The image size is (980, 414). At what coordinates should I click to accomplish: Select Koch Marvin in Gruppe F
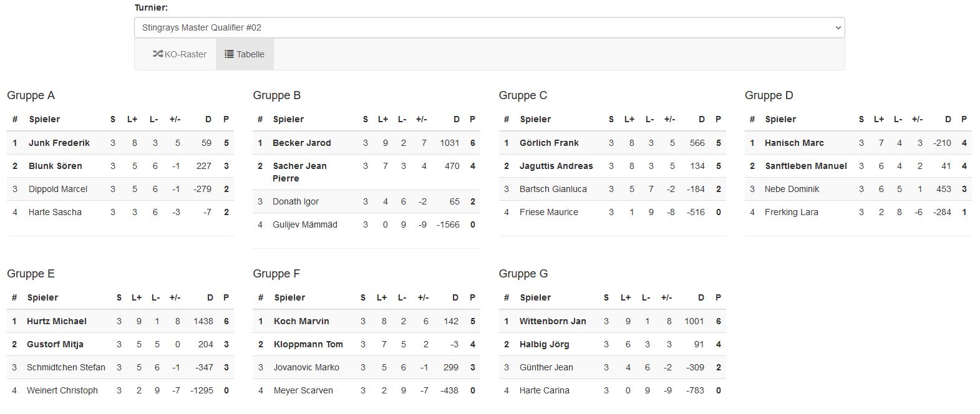(301, 321)
